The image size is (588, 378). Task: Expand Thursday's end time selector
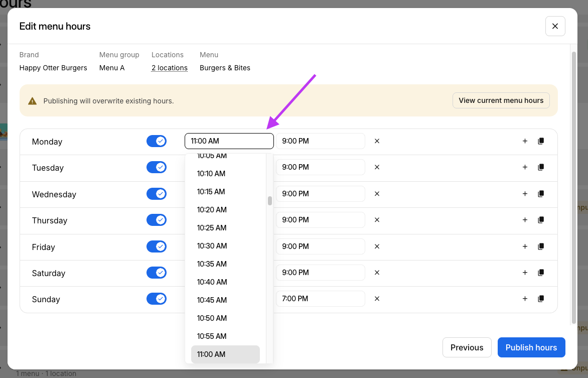[320, 220]
